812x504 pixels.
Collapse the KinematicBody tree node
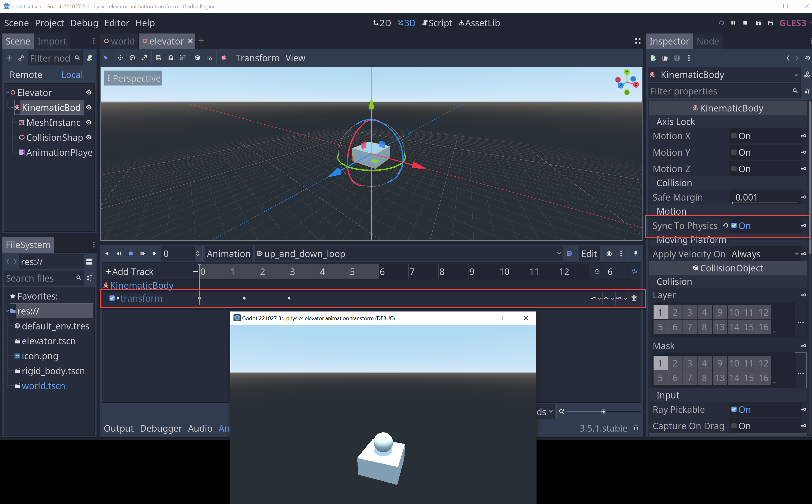tap(12, 107)
